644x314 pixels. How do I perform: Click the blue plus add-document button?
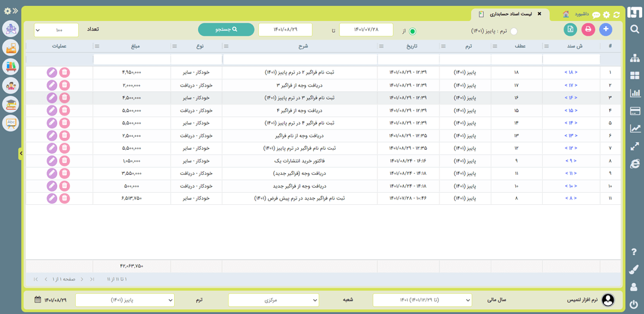[605, 29]
